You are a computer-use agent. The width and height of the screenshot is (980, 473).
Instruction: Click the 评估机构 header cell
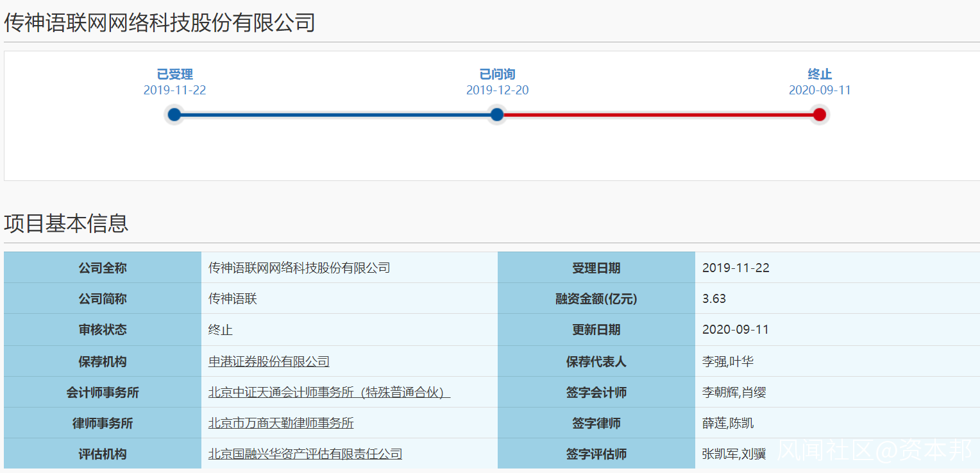coord(103,454)
